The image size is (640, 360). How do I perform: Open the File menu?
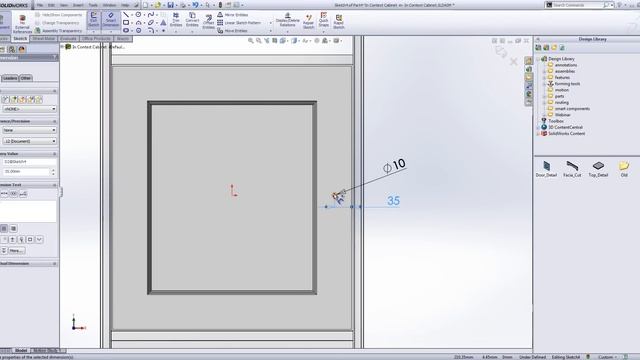(40, 5)
